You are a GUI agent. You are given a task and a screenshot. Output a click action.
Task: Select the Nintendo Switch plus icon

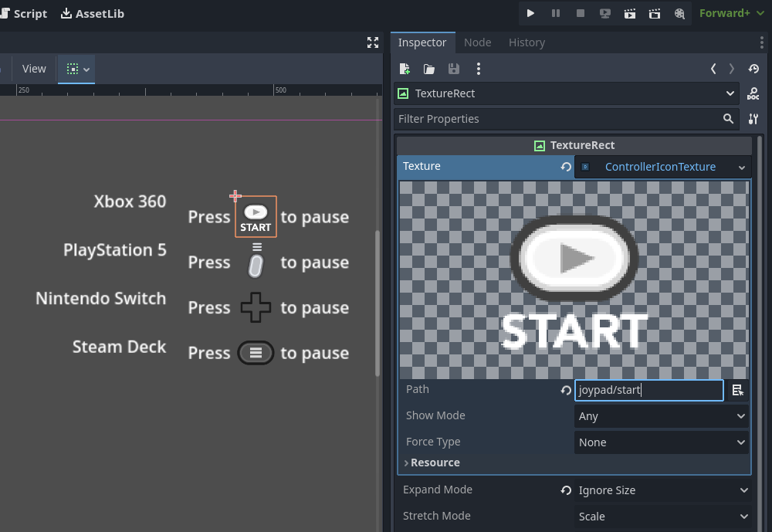coord(256,307)
